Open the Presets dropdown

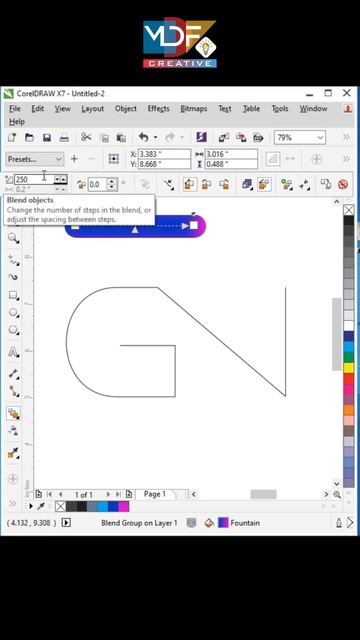click(35, 159)
